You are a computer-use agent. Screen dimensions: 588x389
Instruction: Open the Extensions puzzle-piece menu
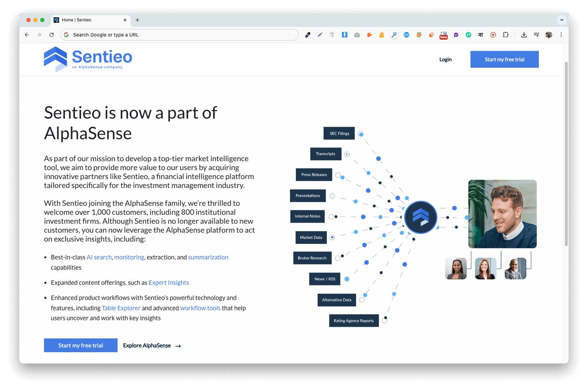(506, 35)
